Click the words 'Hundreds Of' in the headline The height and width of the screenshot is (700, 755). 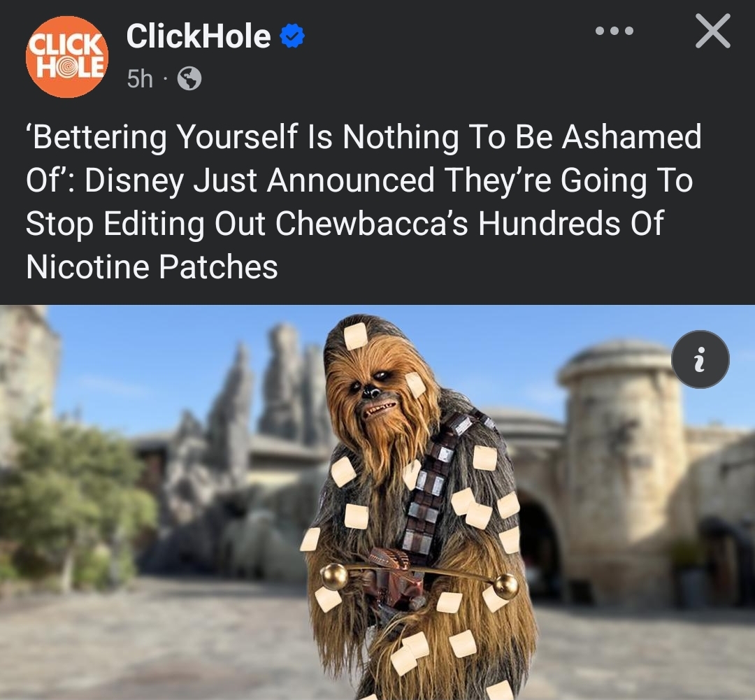coord(571,223)
